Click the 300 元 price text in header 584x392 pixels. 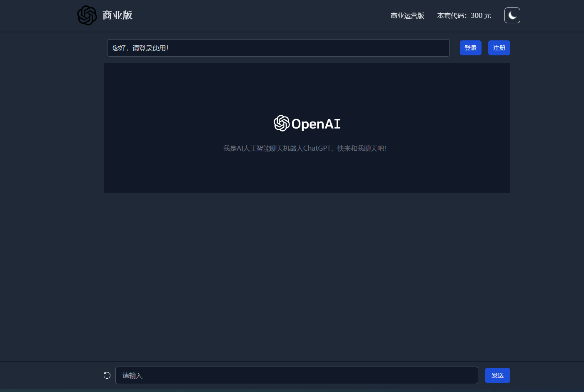pyautogui.click(x=481, y=15)
